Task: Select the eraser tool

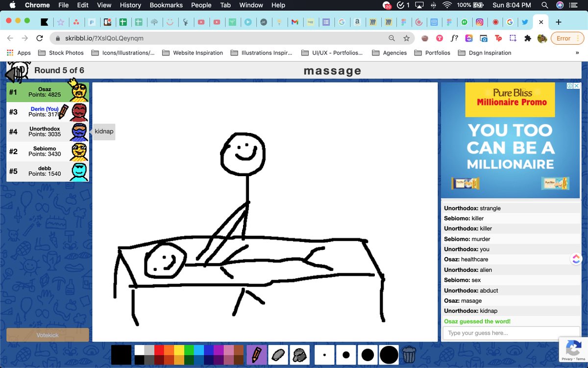Action: [x=278, y=355]
